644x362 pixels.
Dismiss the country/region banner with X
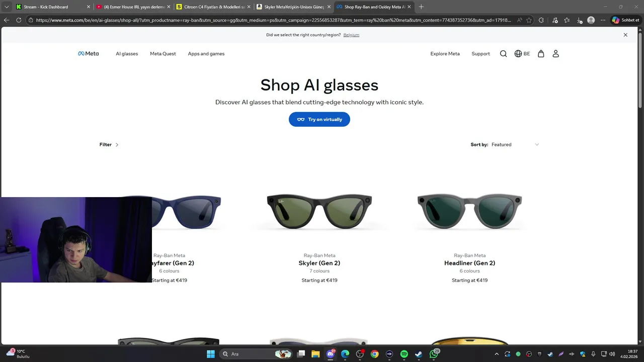pos(625,35)
